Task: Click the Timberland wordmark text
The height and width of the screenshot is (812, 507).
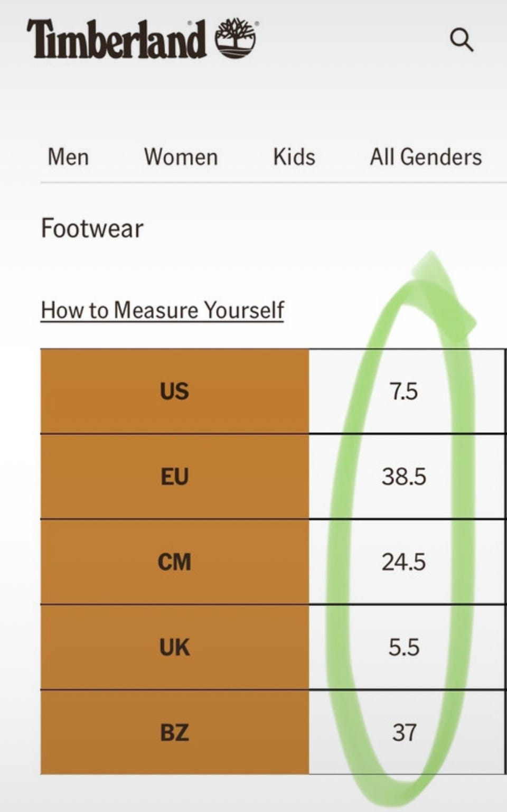Action: coord(116,39)
